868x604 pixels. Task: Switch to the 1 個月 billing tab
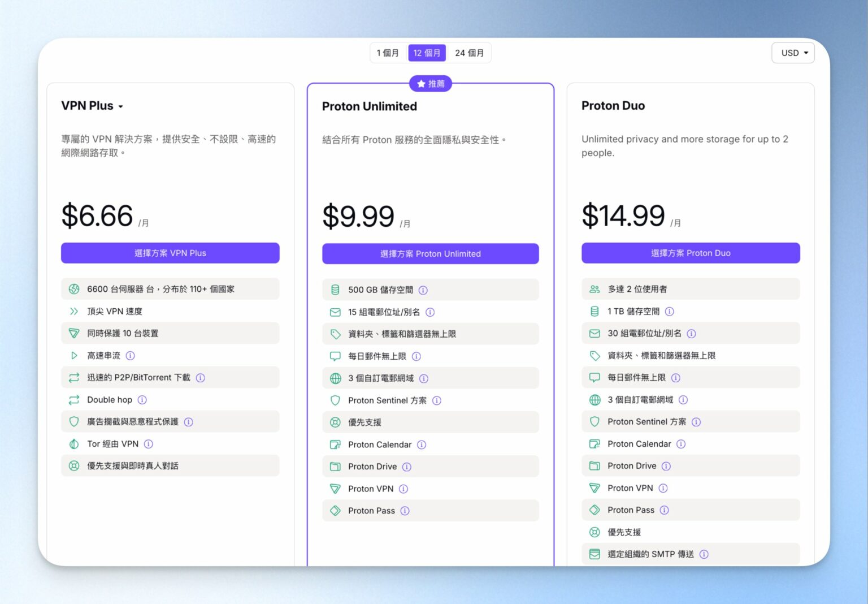tap(388, 53)
